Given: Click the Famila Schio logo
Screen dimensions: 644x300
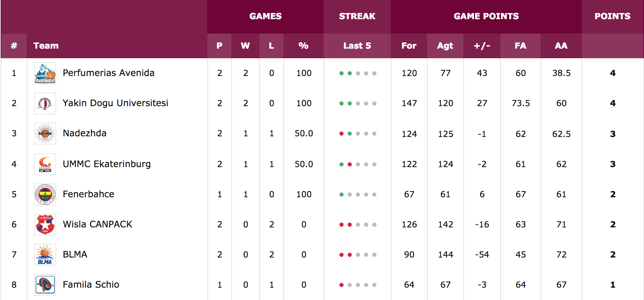Looking at the screenshot, I should click(45, 285).
